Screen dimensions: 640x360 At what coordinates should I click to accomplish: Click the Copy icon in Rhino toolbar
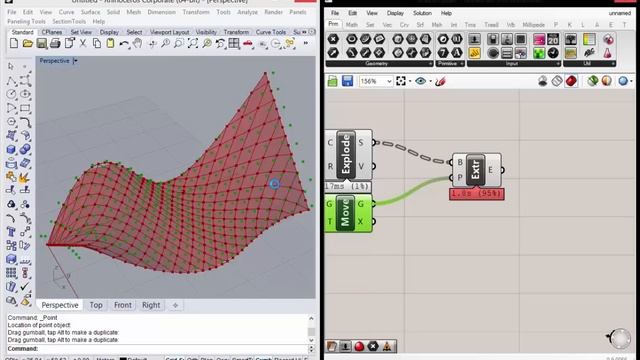pyautogui.click(x=97, y=43)
